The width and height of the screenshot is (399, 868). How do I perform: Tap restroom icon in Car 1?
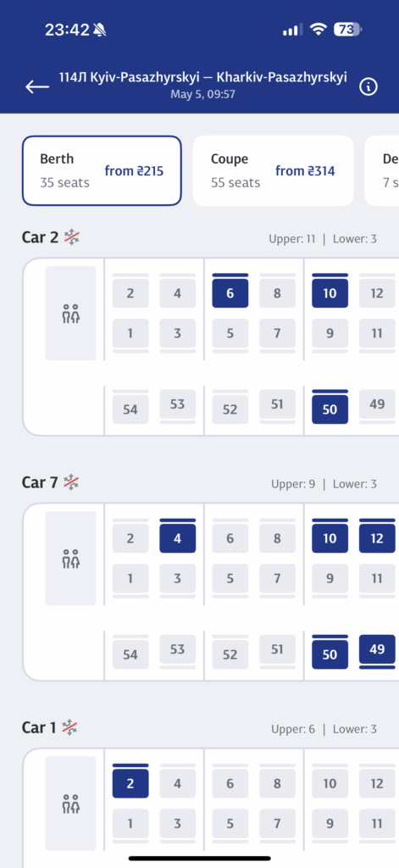[x=71, y=804]
